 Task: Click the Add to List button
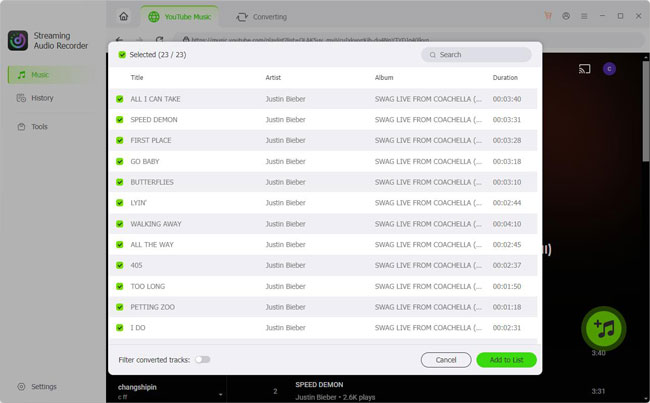(507, 360)
